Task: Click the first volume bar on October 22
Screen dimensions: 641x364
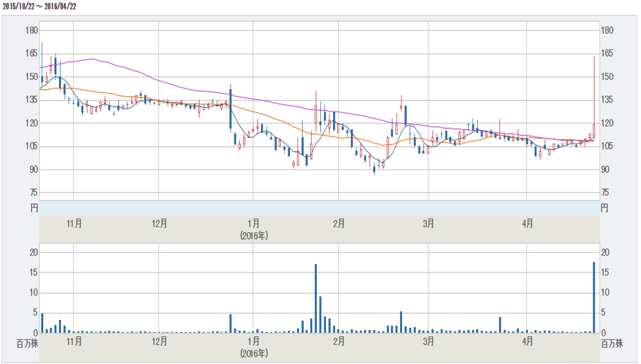Action: [x=42, y=323]
